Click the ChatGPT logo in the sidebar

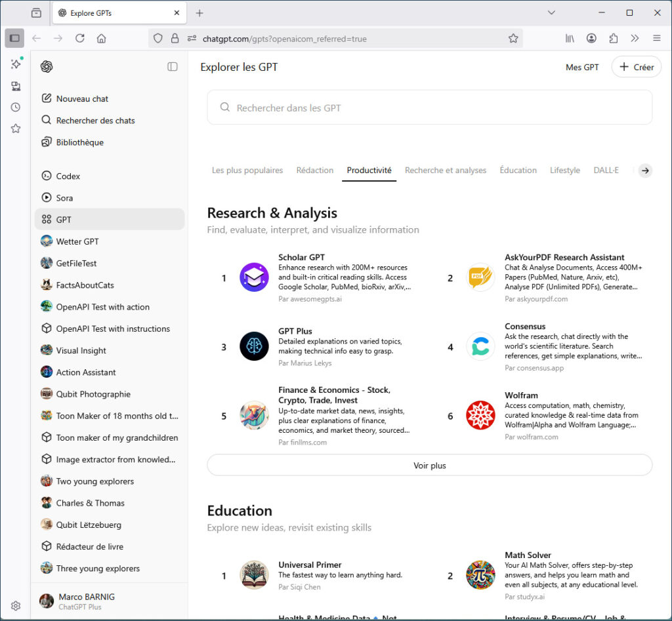click(x=47, y=66)
